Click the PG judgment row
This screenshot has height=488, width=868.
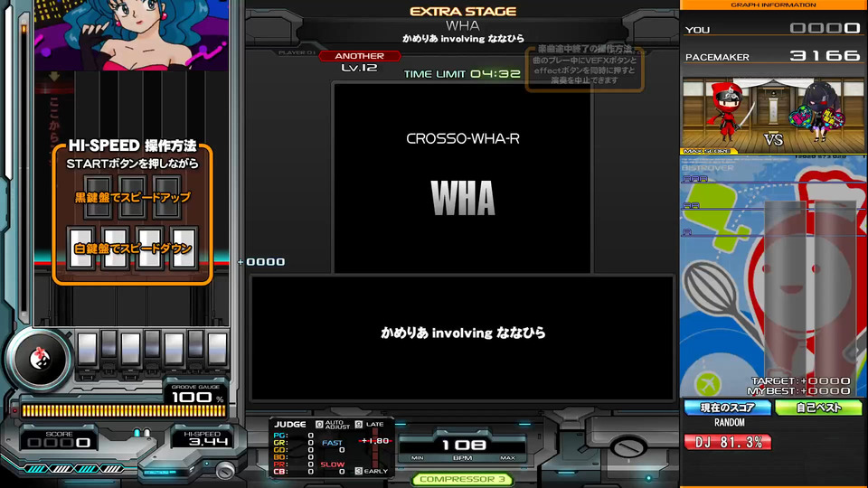294,436
